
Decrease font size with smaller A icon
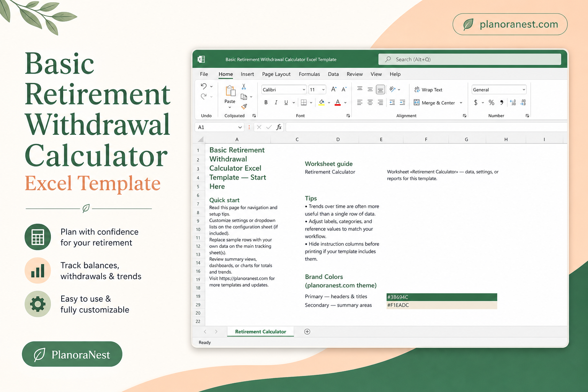(x=344, y=89)
